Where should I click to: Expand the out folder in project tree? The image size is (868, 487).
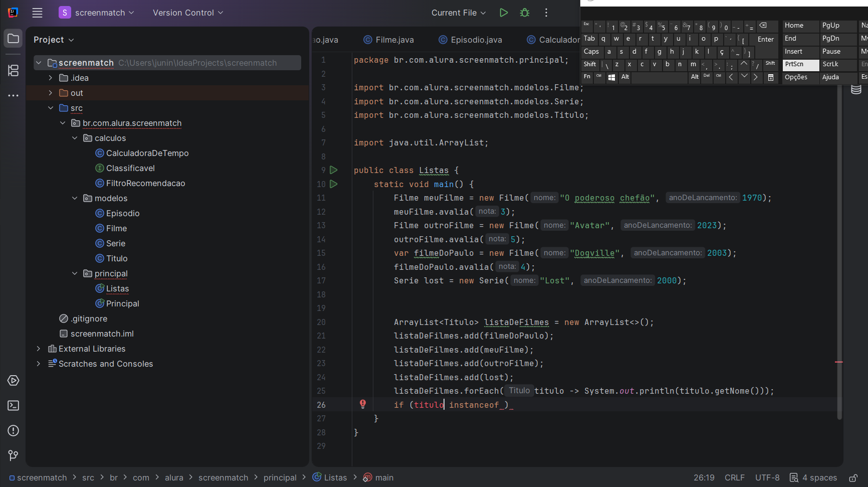(51, 93)
